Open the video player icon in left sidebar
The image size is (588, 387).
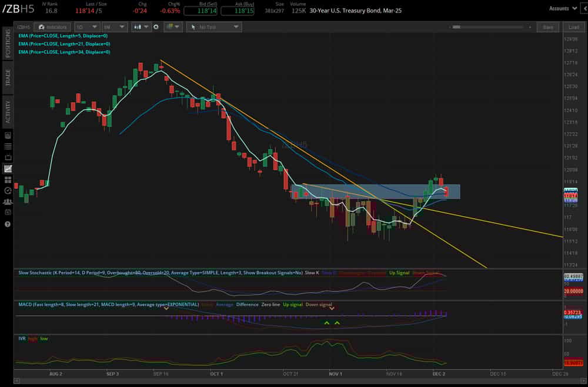click(x=8, y=134)
